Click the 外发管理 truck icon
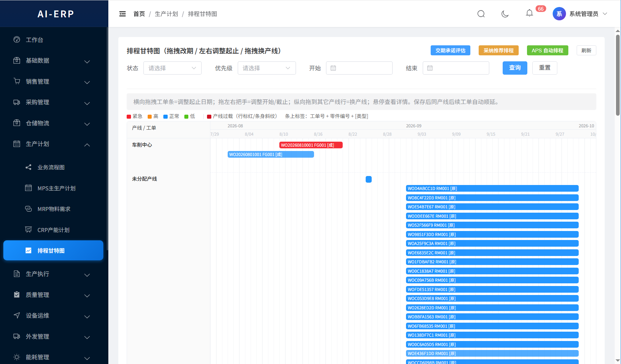Viewport: 621px width, 364px height. [x=17, y=336]
